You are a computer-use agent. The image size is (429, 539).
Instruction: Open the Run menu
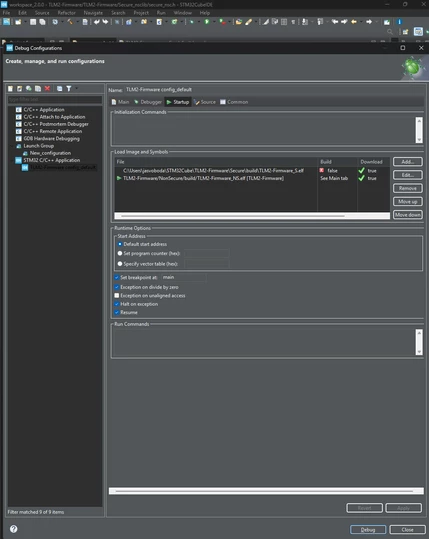point(161,13)
